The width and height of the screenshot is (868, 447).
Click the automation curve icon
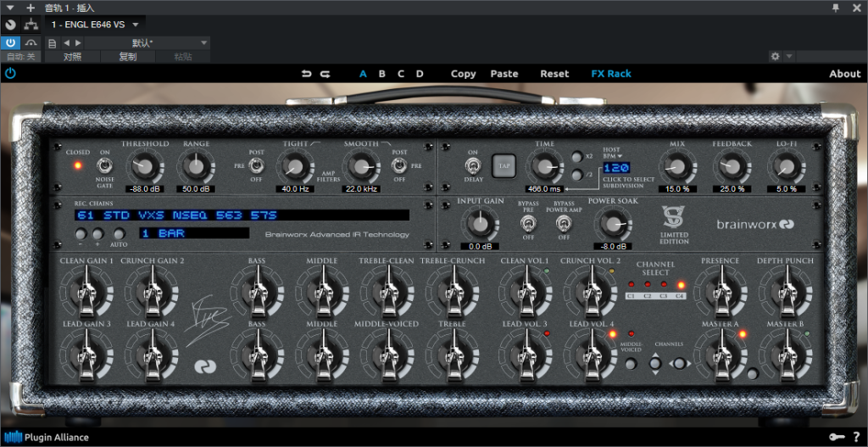31,42
